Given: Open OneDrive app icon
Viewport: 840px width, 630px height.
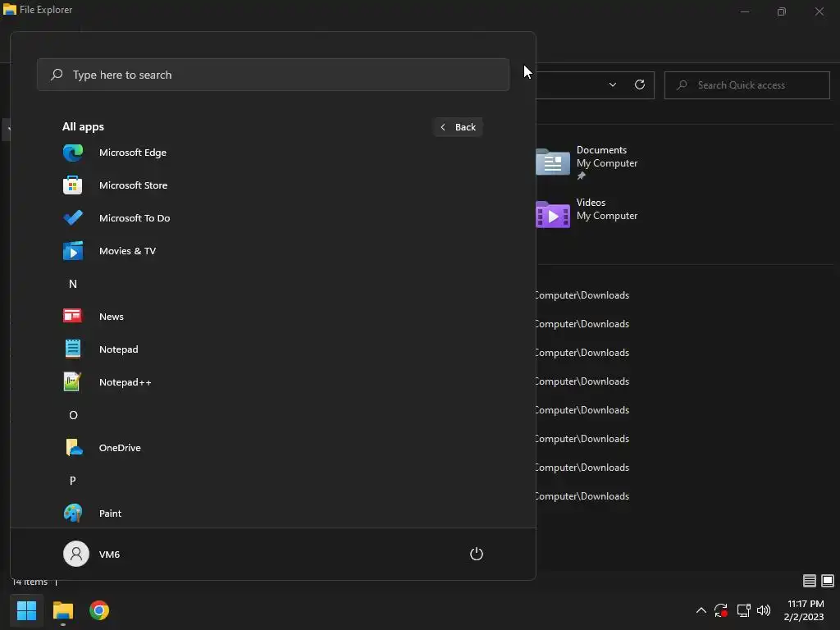Looking at the screenshot, I should 74,447.
